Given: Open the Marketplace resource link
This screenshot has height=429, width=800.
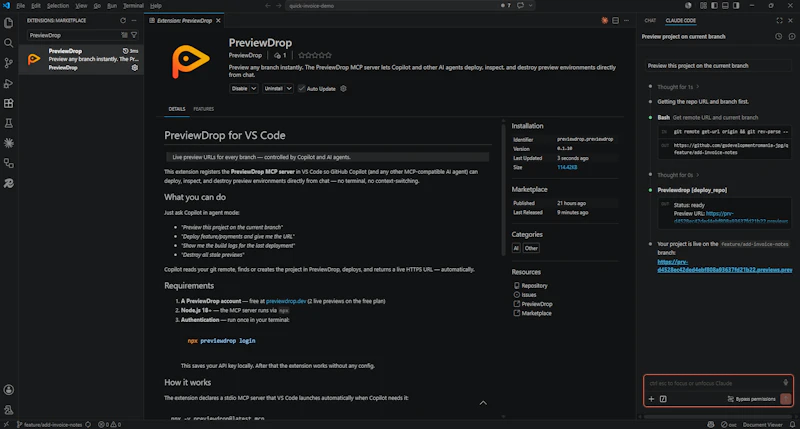Looking at the screenshot, I should (536, 313).
